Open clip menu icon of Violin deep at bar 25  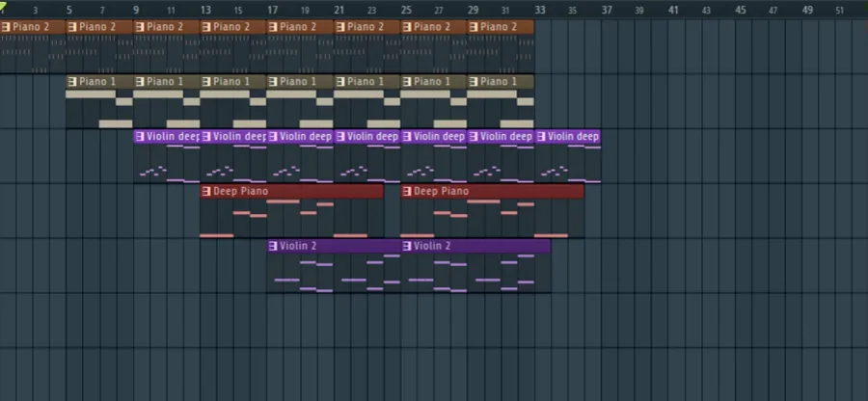(407, 136)
